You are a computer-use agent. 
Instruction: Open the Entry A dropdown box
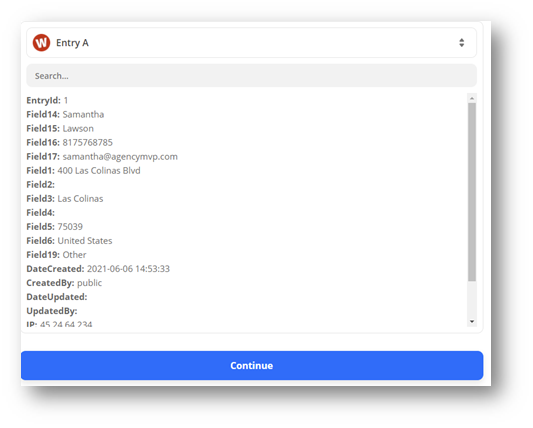click(x=252, y=43)
